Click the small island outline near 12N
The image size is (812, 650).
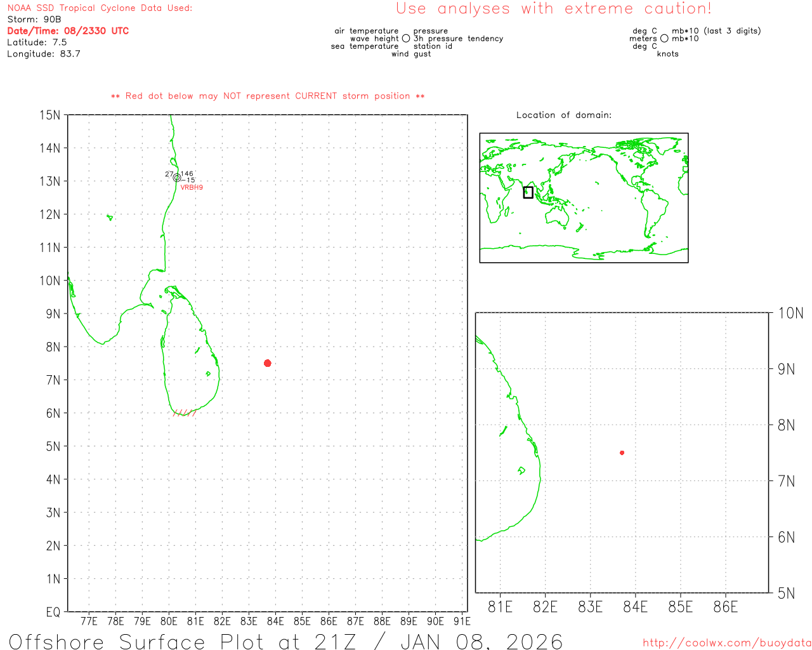[110, 218]
